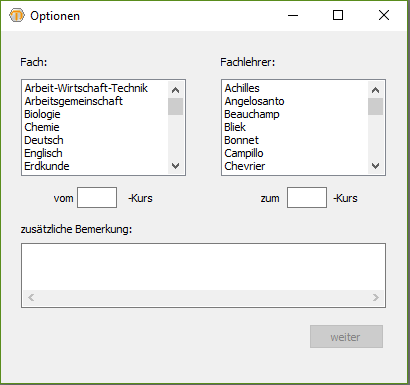Screen dimensions: 410x385
Task: Choose Bliek from Fachlehrer list
Action: point(235,127)
